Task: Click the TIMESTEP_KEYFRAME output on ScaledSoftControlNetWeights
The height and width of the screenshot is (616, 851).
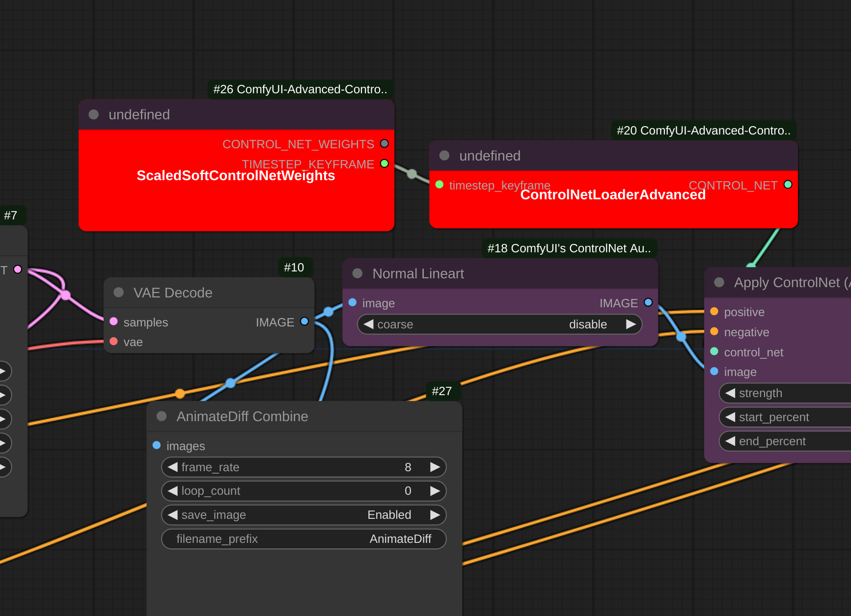Action: [x=384, y=164]
